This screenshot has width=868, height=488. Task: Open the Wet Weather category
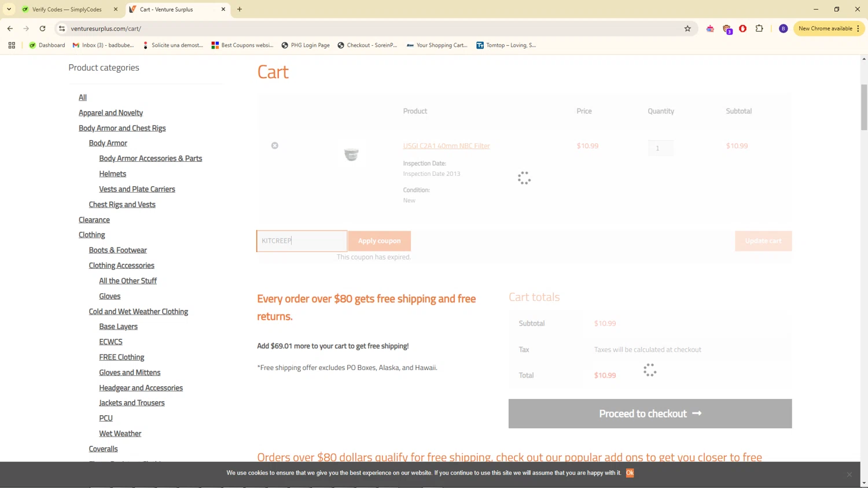[x=120, y=434]
